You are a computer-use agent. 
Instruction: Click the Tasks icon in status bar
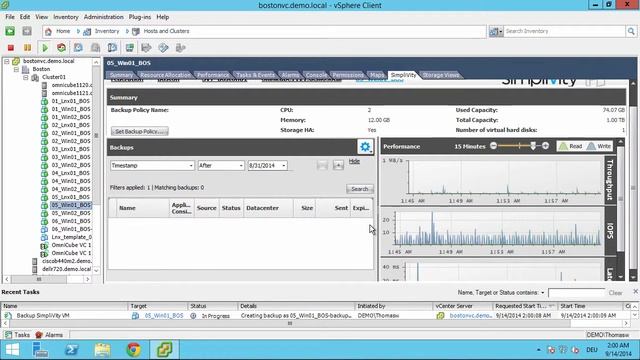coord(8,335)
